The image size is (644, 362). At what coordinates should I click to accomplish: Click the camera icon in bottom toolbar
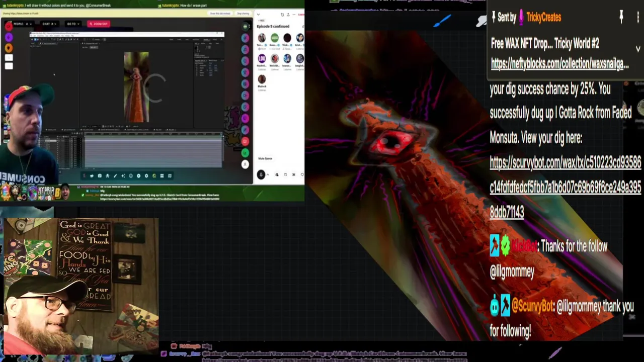100,176
